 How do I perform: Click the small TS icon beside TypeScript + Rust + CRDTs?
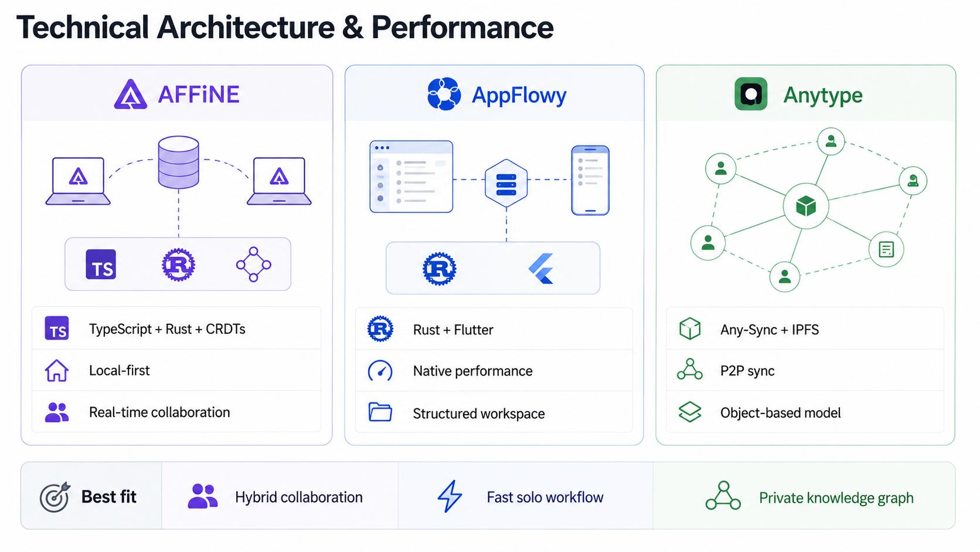pos(57,329)
